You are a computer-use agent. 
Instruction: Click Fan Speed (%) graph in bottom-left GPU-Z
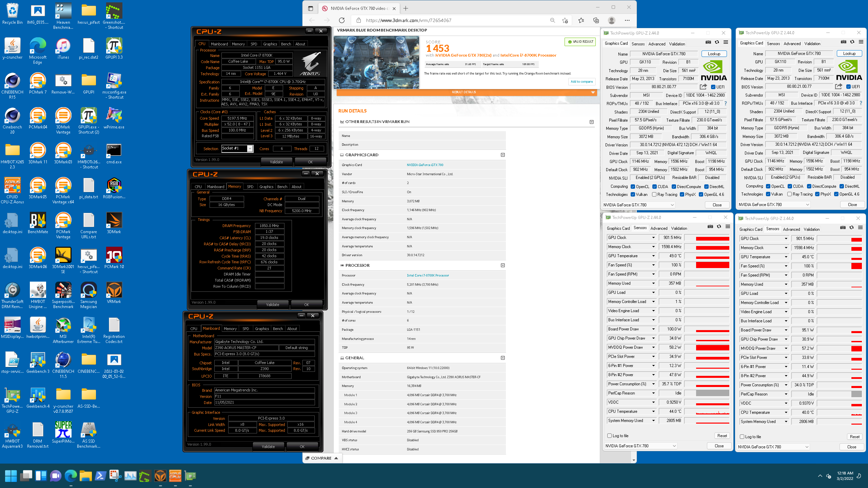[707, 265]
